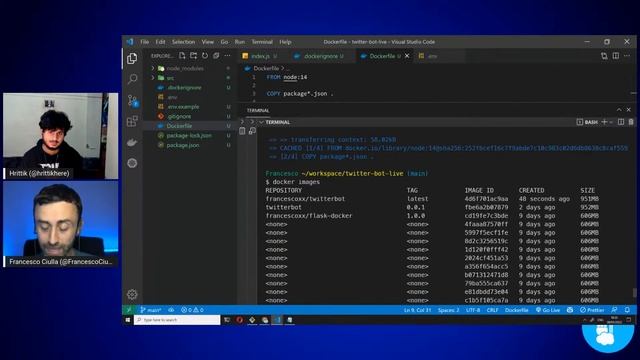Open the Run menu
640x360 pixels.
coord(240,42)
